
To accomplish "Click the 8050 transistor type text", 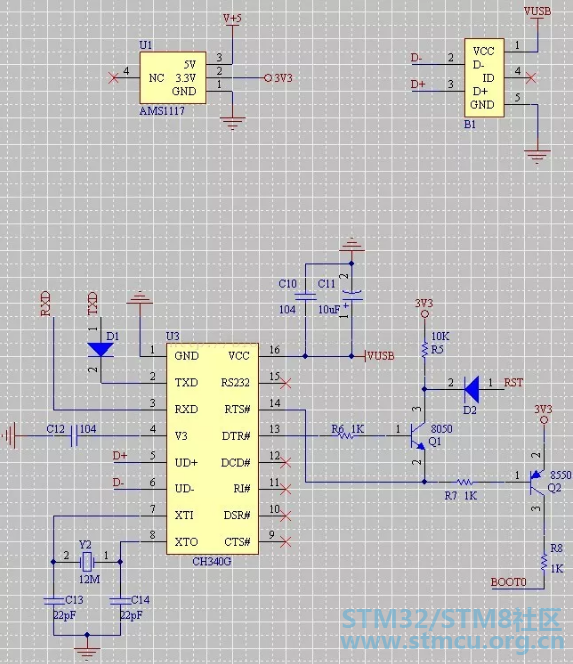I will [x=442, y=429].
